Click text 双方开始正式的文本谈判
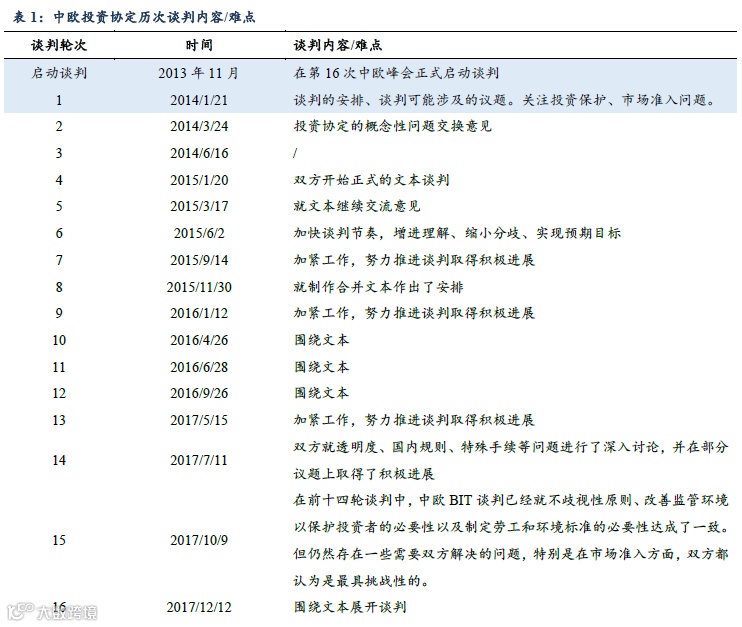 tap(371, 180)
